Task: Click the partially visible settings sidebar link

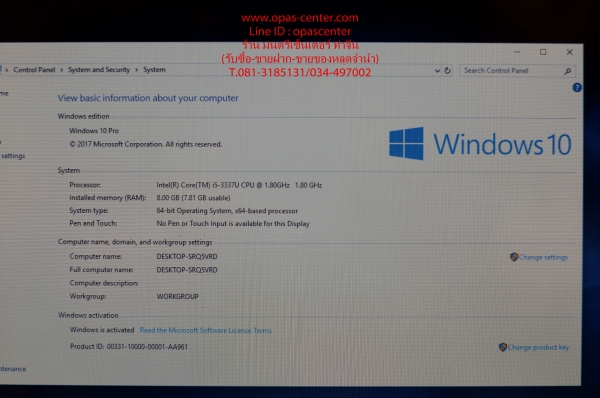Action: [x=13, y=156]
